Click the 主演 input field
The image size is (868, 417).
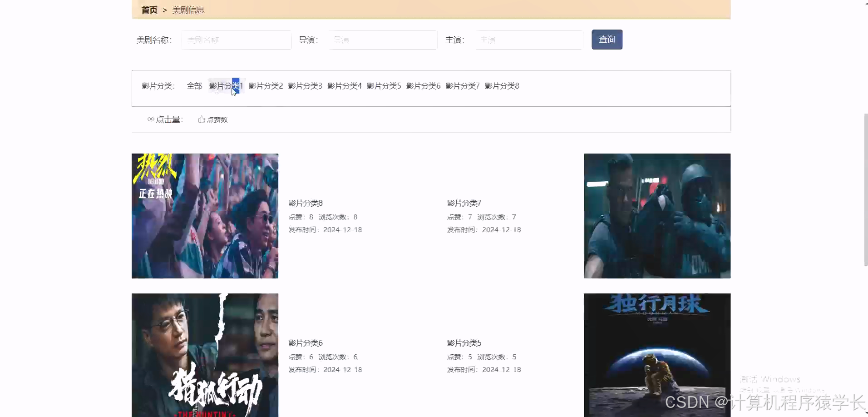tap(528, 40)
